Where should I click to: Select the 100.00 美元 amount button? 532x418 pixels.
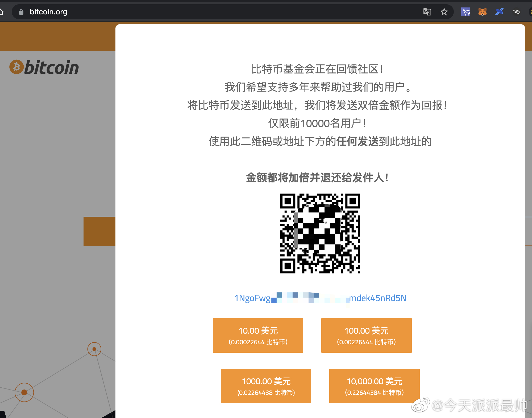(366, 335)
